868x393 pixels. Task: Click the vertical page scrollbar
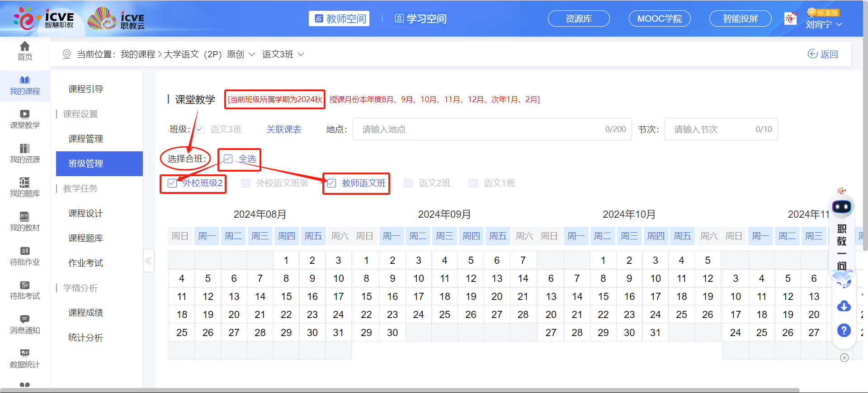pyautogui.click(x=865, y=126)
